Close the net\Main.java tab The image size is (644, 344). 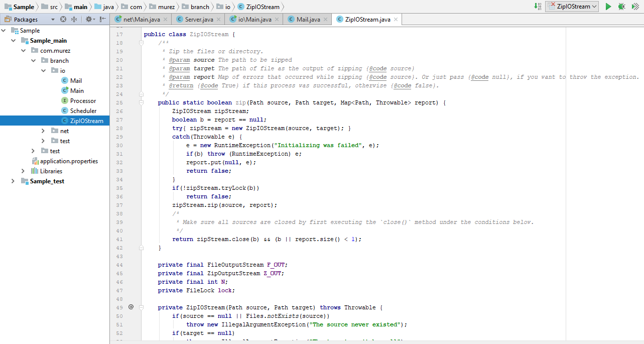coord(166,20)
